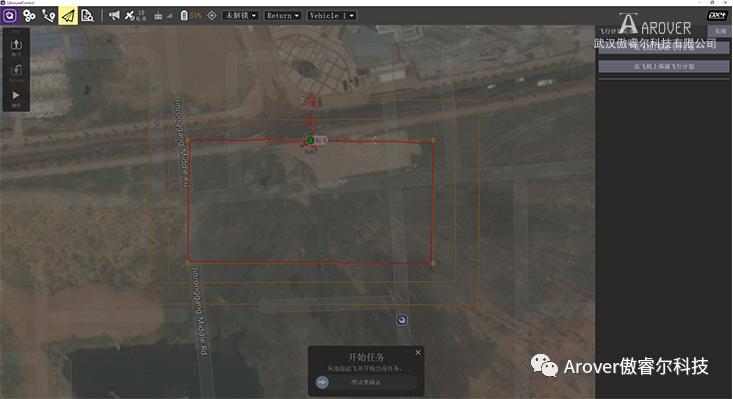Open the QGroundControl application settings icon
The image size is (733, 399).
[x=10, y=15]
